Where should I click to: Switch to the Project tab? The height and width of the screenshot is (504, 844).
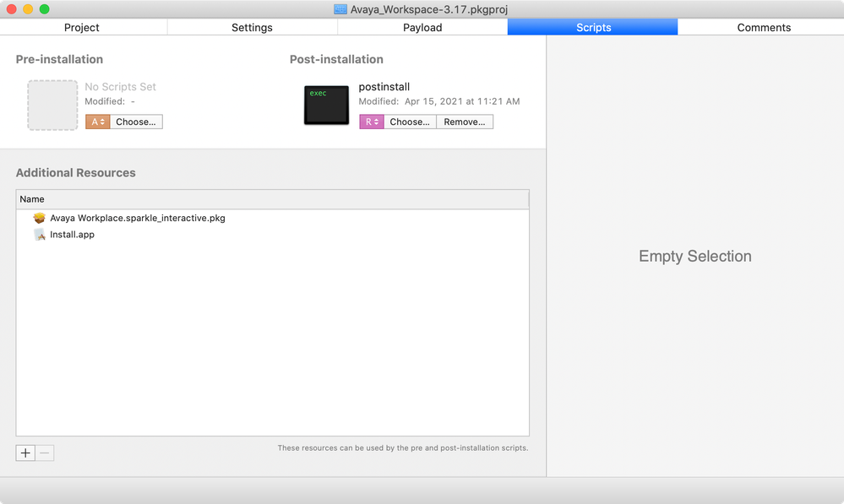tap(82, 27)
